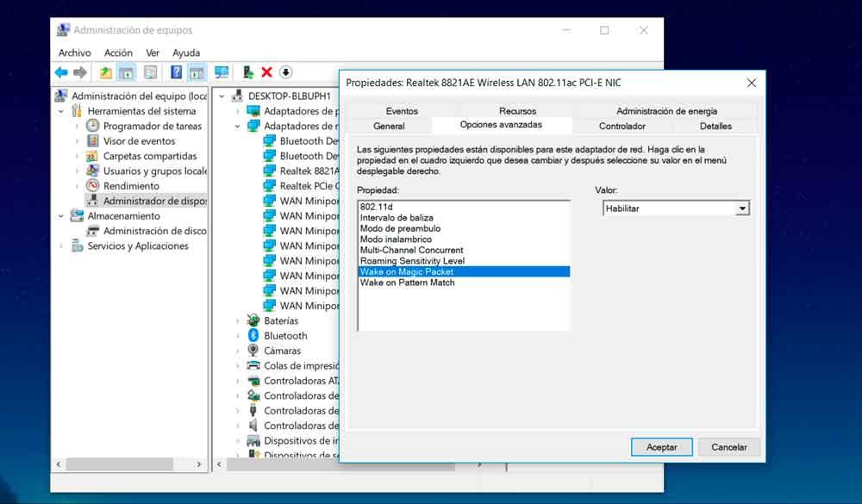Click the Baterías battery icon
The width and height of the screenshot is (862, 504).
pos(253,320)
